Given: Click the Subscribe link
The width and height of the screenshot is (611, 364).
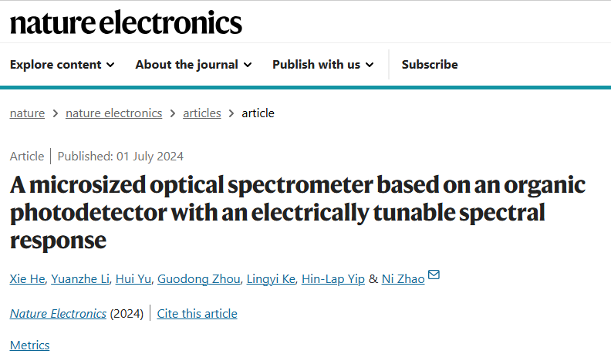Looking at the screenshot, I should [x=430, y=65].
